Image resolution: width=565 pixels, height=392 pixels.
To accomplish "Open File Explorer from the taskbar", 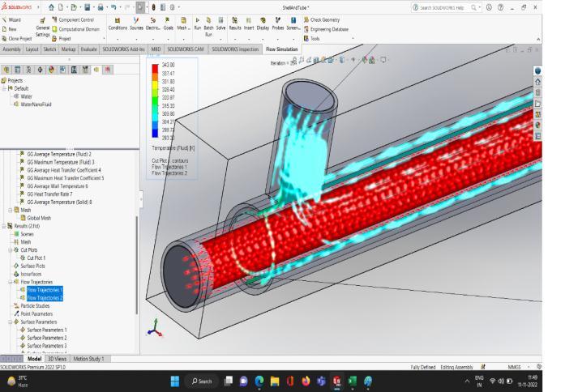I will pyautogui.click(x=275, y=381).
